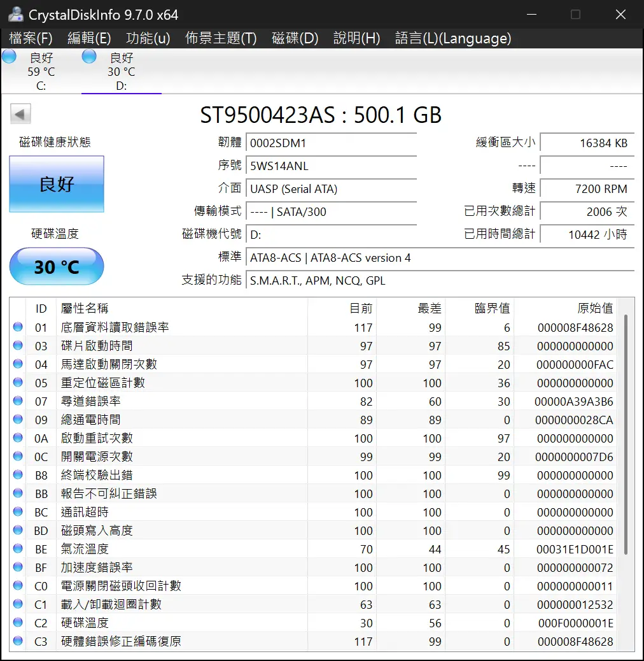Select the 硬體錯誤修正編碼復原 attribute name
This screenshot has height=661, width=644.
point(121,641)
